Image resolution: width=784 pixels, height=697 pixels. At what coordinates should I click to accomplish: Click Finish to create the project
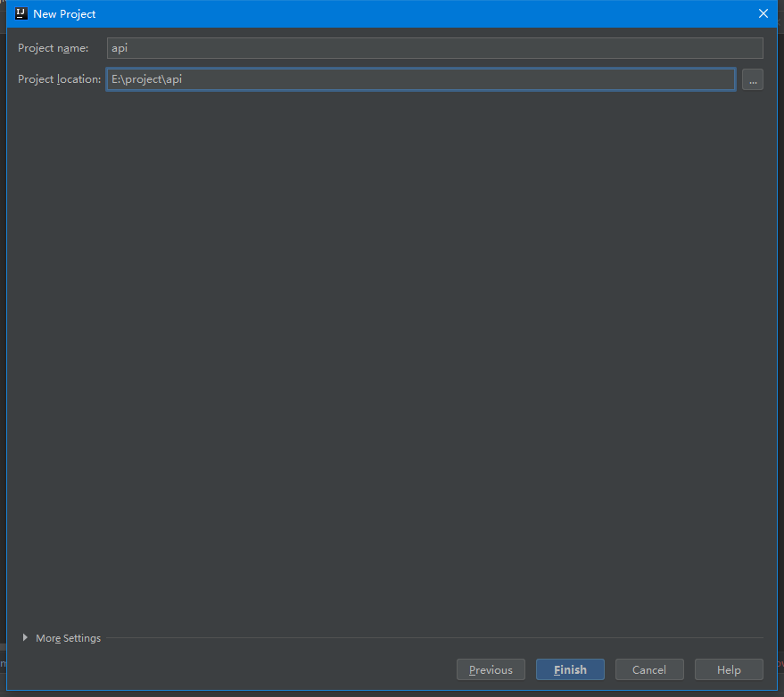click(x=570, y=669)
